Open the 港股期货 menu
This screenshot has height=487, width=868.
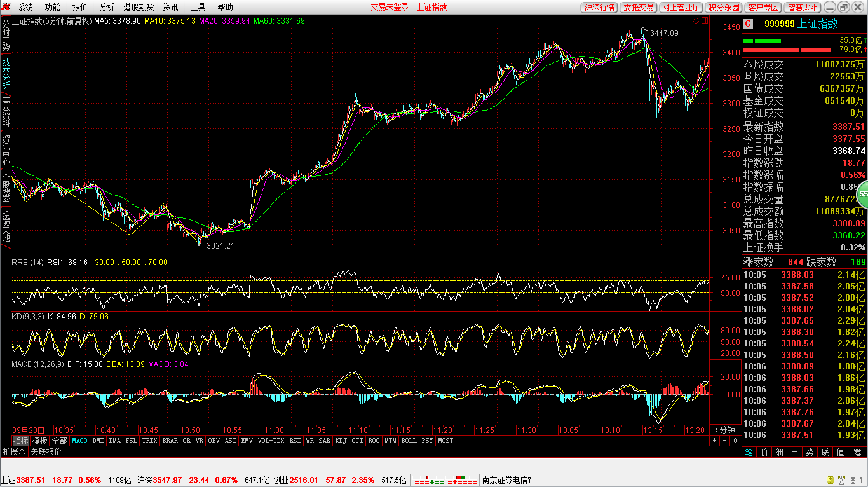click(139, 7)
